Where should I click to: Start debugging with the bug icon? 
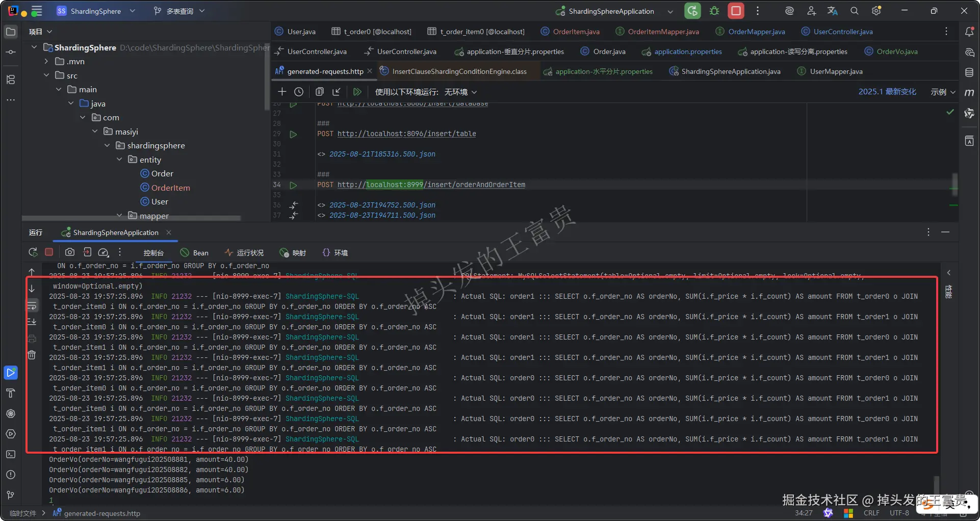[714, 11]
